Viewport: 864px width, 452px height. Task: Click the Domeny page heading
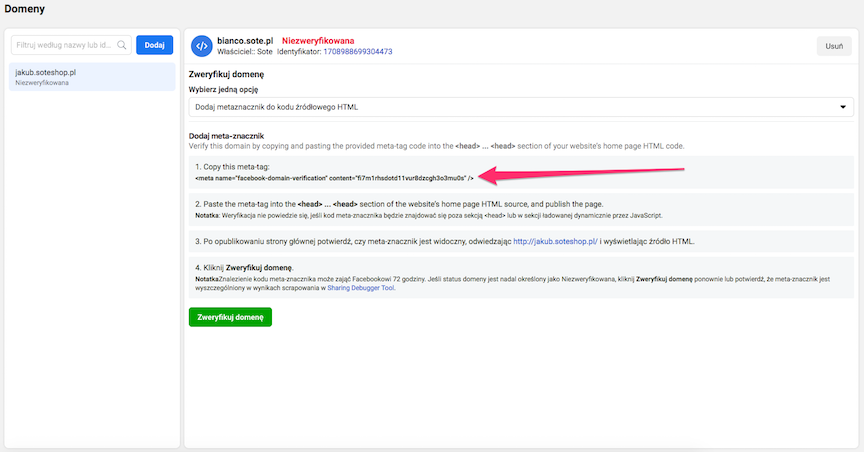(24, 9)
